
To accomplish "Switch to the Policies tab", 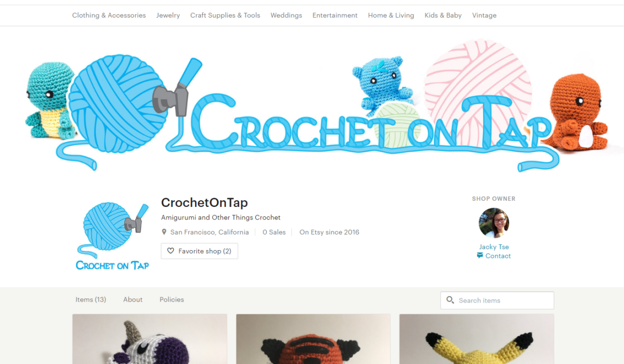I will pos(172,300).
